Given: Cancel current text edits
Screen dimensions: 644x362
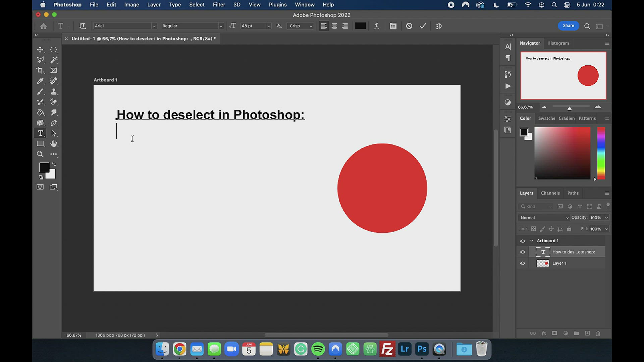Looking at the screenshot, I should click(409, 26).
